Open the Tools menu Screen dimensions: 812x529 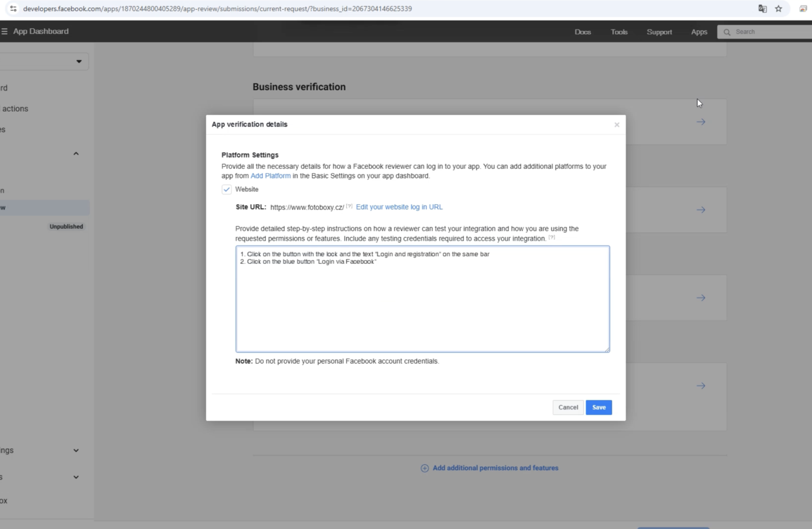[619, 32]
